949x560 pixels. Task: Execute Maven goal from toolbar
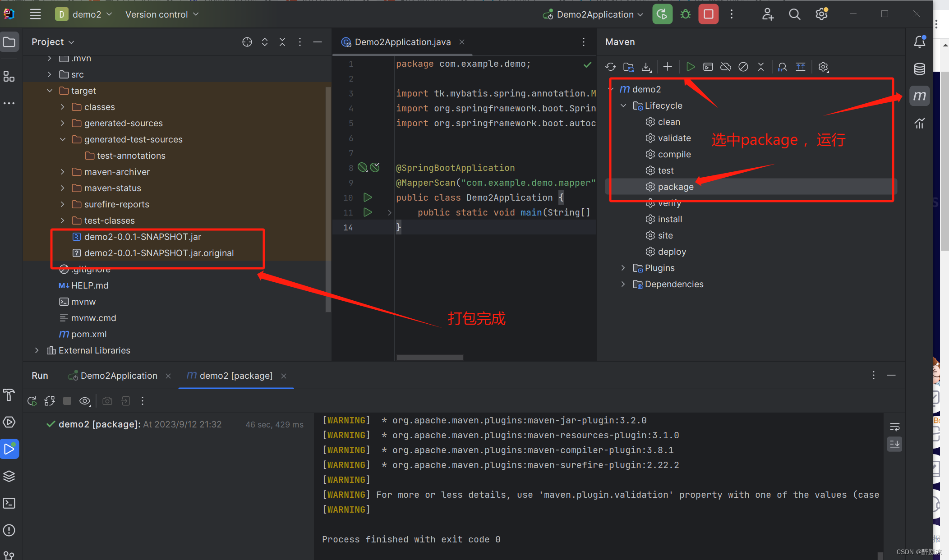(708, 67)
